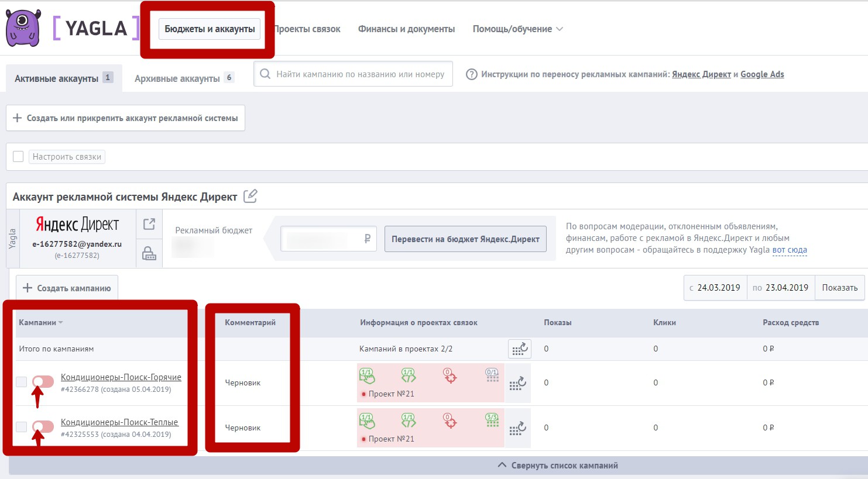
Task: Open the вот сюда support link
Action: [790, 250]
